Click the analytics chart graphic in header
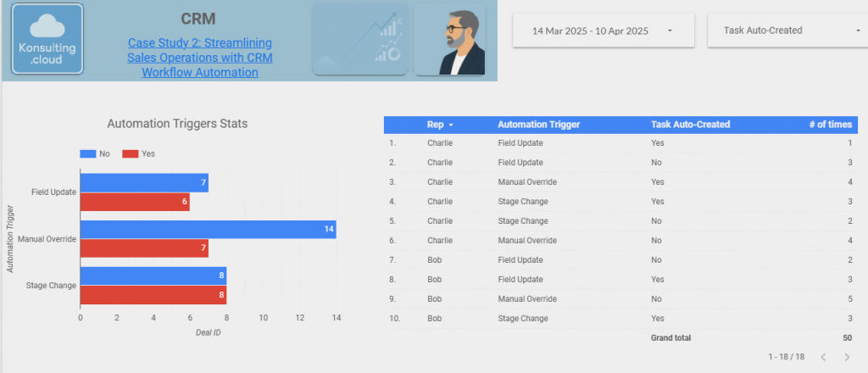 click(x=360, y=40)
